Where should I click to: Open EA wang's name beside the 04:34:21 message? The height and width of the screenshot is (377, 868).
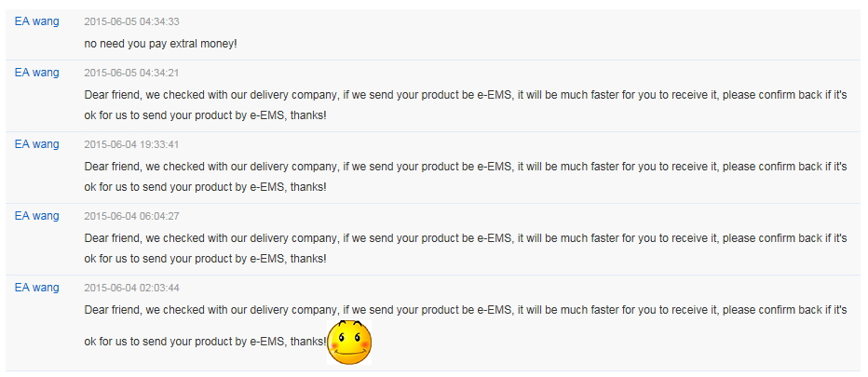click(x=36, y=73)
